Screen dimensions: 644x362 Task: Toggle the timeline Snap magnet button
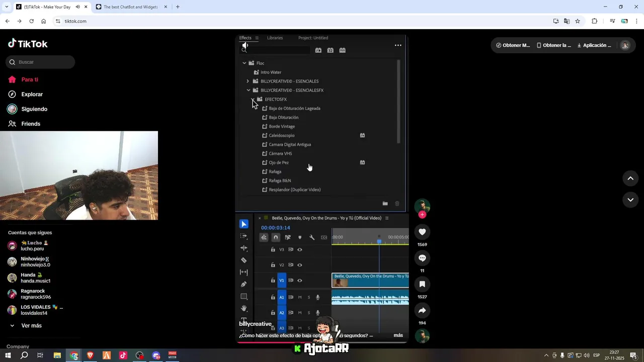pos(276,237)
